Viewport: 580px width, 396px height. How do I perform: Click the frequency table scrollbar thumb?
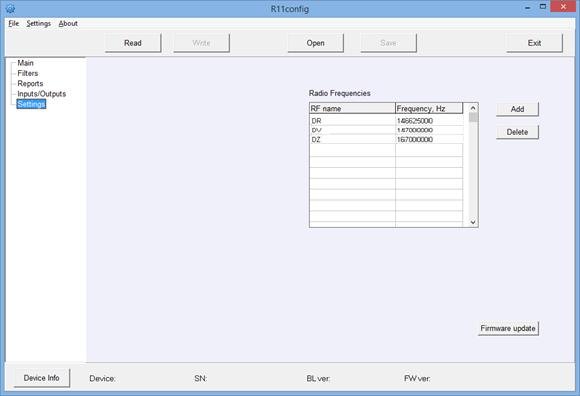(473, 118)
